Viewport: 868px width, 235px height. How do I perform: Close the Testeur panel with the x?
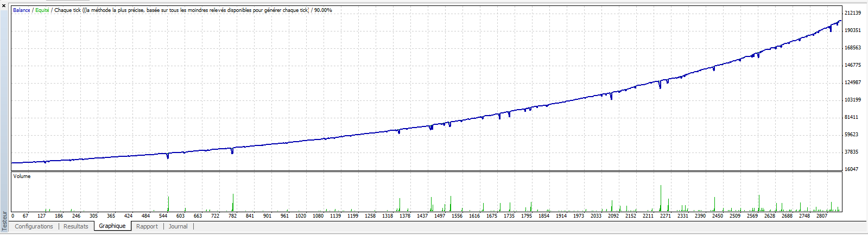click(4, 5)
